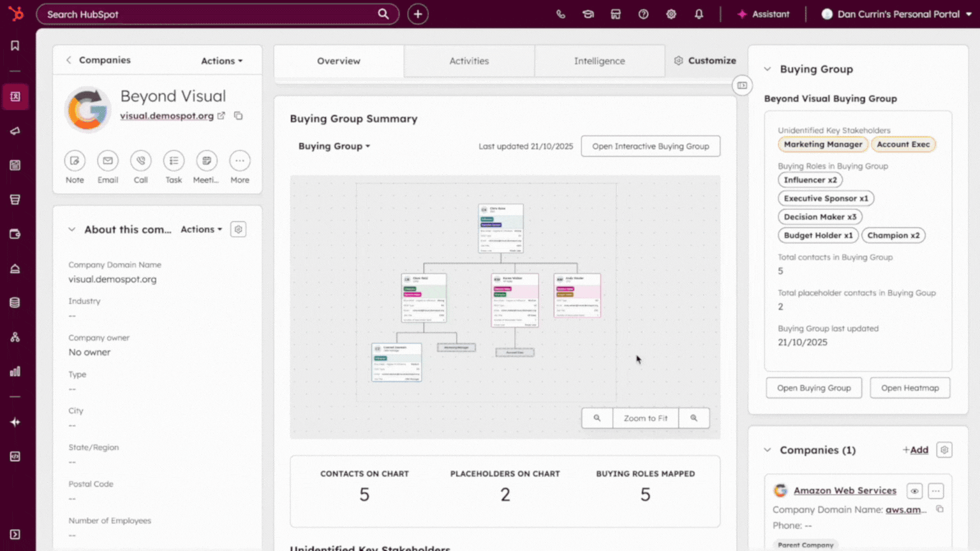Screen dimensions: 980x551
Task: Click Open Interactive Buying Group button
Action: point(650,146)
